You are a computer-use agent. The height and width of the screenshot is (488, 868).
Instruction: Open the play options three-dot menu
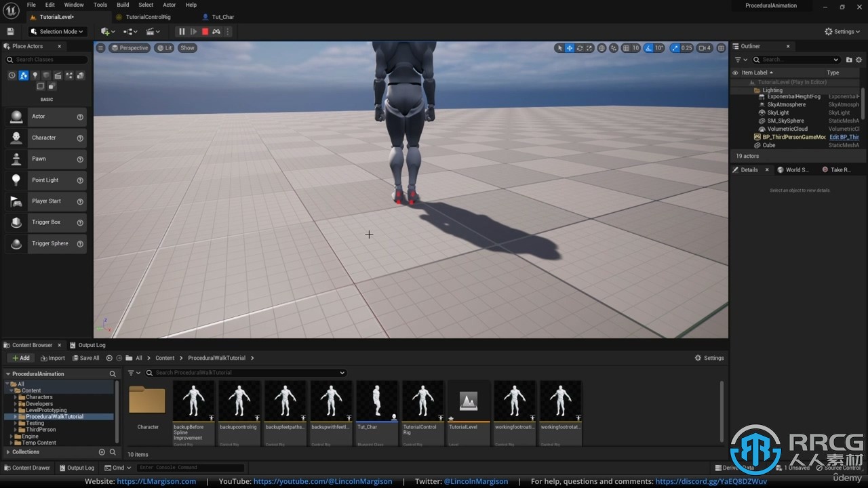point(228,31)
